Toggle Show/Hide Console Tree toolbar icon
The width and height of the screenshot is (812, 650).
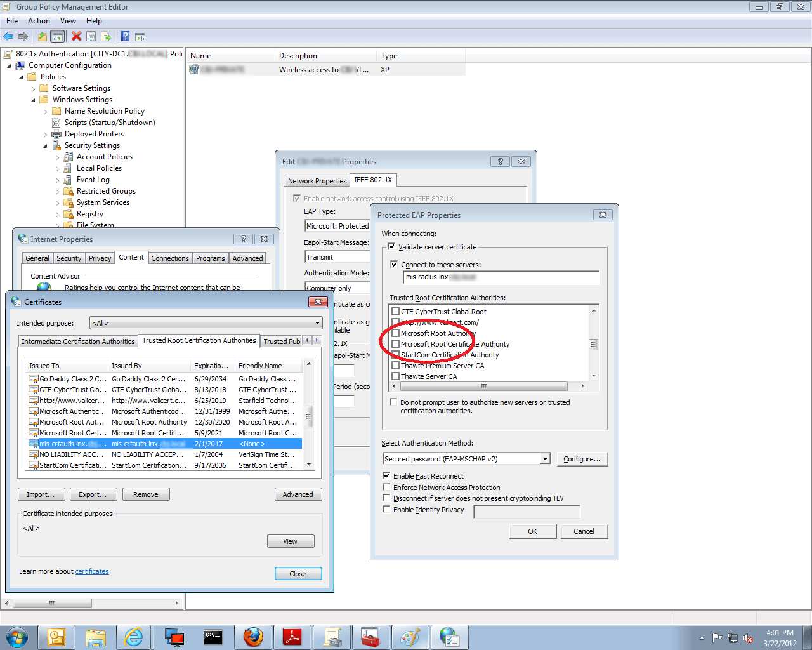point(58,36)
